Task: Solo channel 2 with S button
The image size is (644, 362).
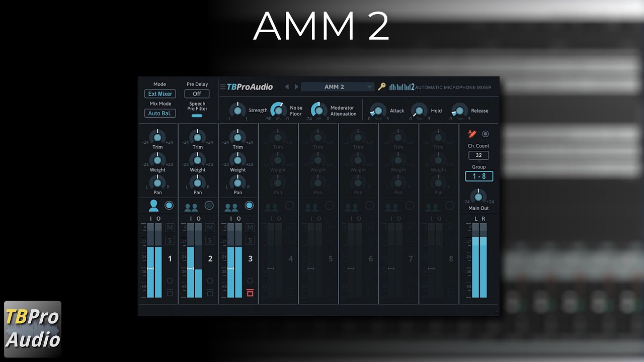Action: tap(210, 240)
